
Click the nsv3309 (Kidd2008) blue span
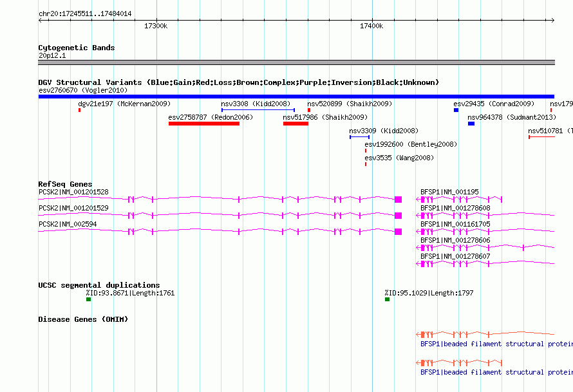pyautogui.click(x=360, y=137)
